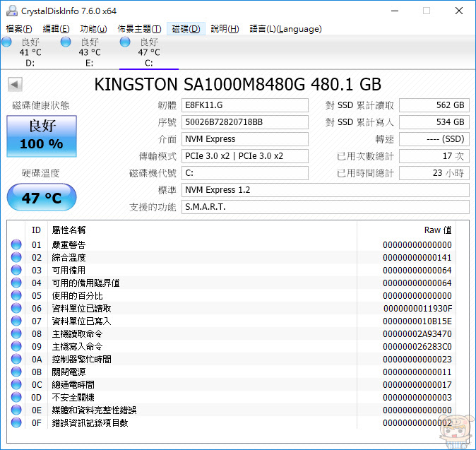The image size is (476, 450).
Task: Click the 47 °C temperature button
Action: (x=42, y=197)
